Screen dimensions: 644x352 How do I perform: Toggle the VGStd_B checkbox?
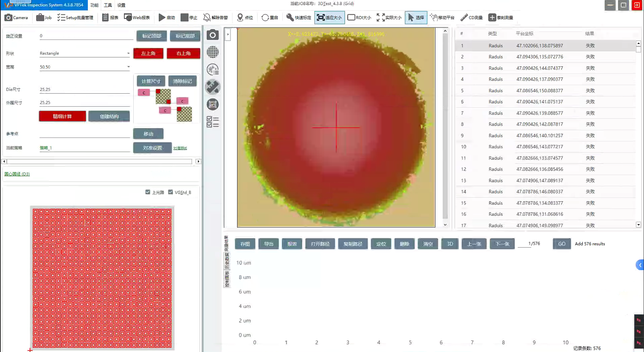pyautogui.click(x=171, y=192)
